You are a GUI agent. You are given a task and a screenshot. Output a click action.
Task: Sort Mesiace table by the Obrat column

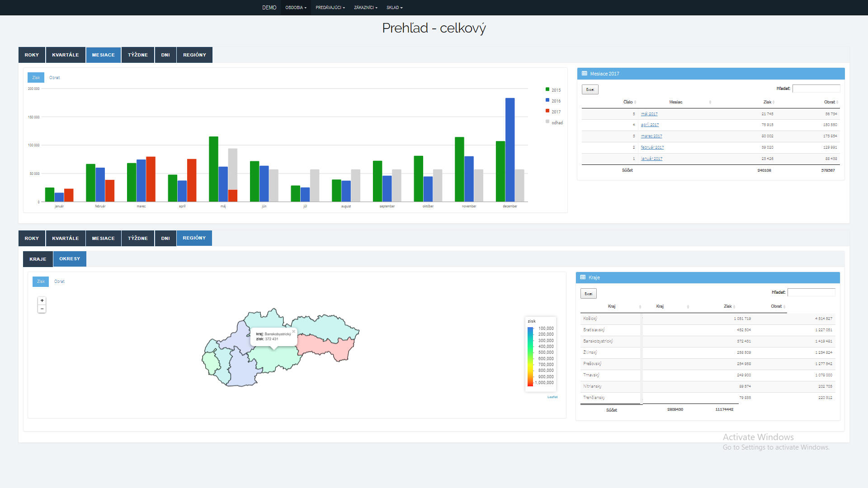coord(830,102)
